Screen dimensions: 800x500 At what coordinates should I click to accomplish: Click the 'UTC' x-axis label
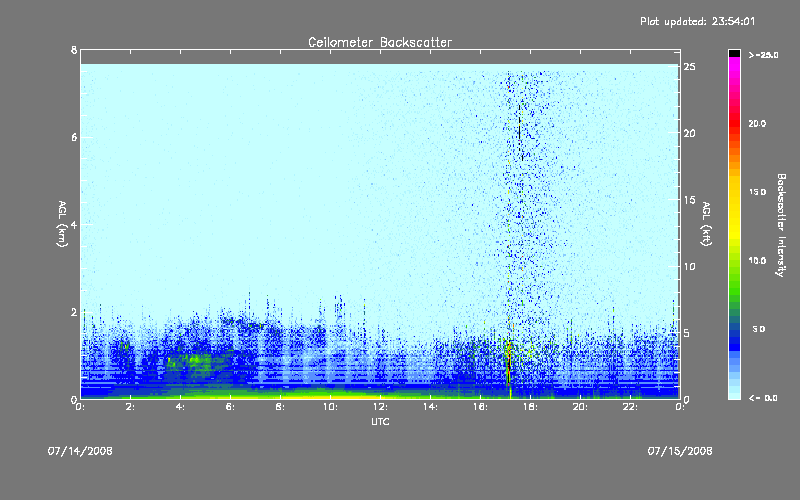(380, 421)
